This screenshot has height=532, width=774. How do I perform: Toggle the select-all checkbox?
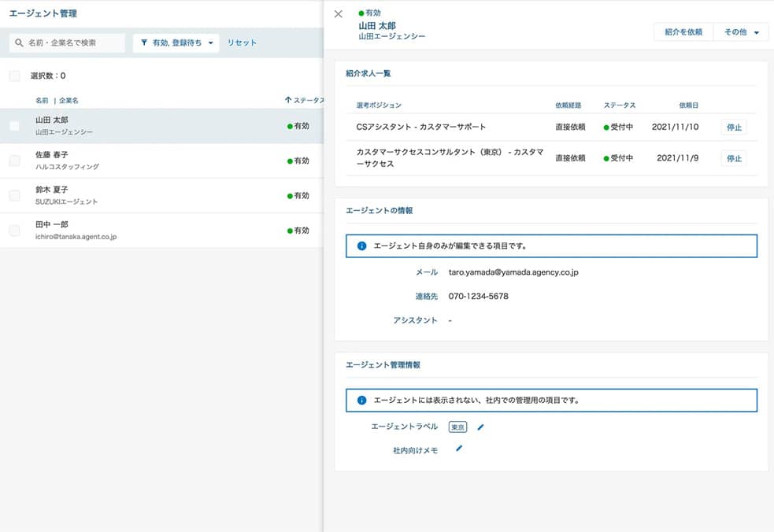pos(15,76)
